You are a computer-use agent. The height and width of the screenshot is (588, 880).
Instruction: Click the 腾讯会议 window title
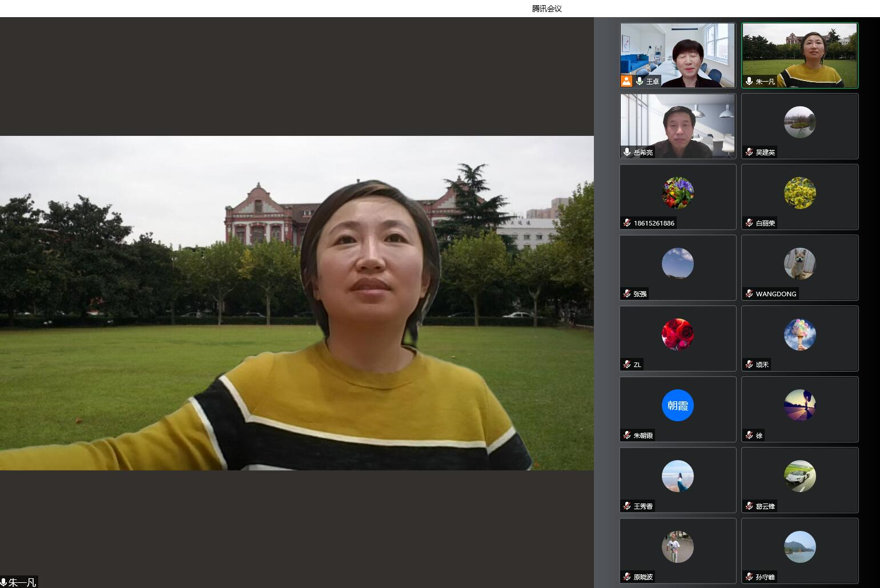tap(547, 9)
